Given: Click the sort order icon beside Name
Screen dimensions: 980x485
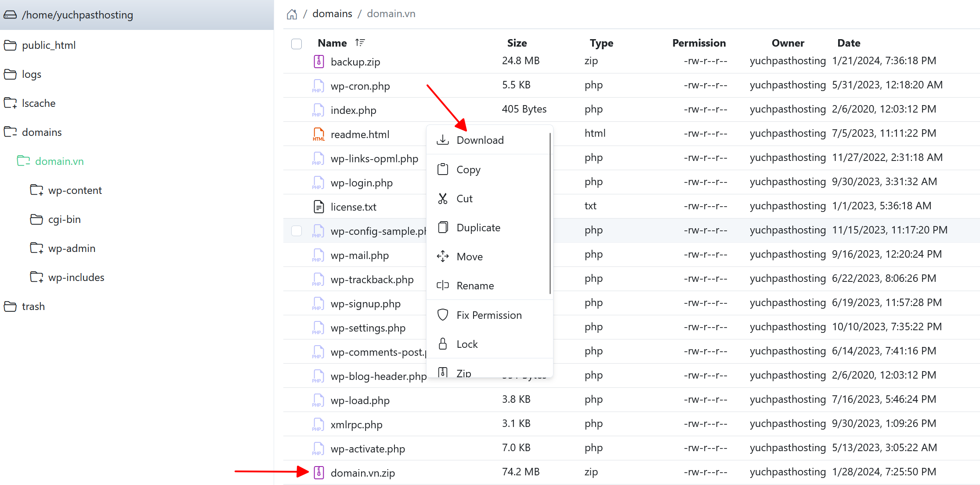Looking at the screenshot, I should tap(360, 43).
